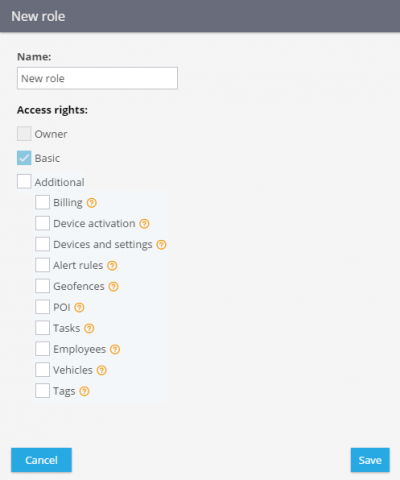The image size is (400, 480).
Task: Click the Cancel button
Action: point(41,460)
